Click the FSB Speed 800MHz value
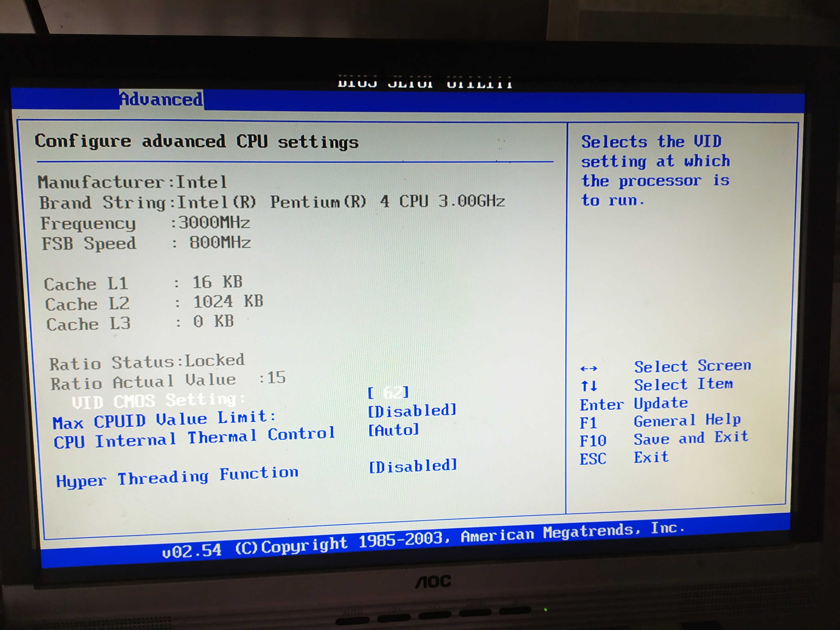The image size is (840, 630). click(x=220, y=242)
